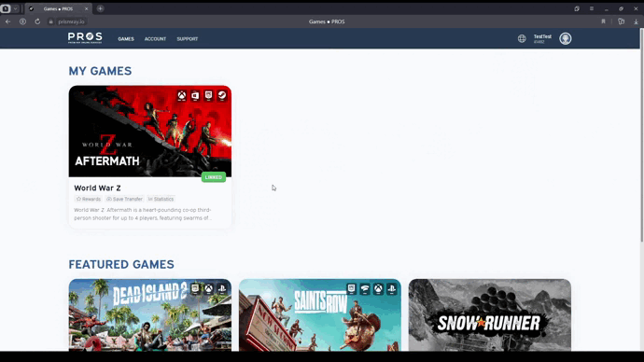Click the TestTest username in header
Image resolution: width=644 pixels, height=362 pixels.
[542, 37]
